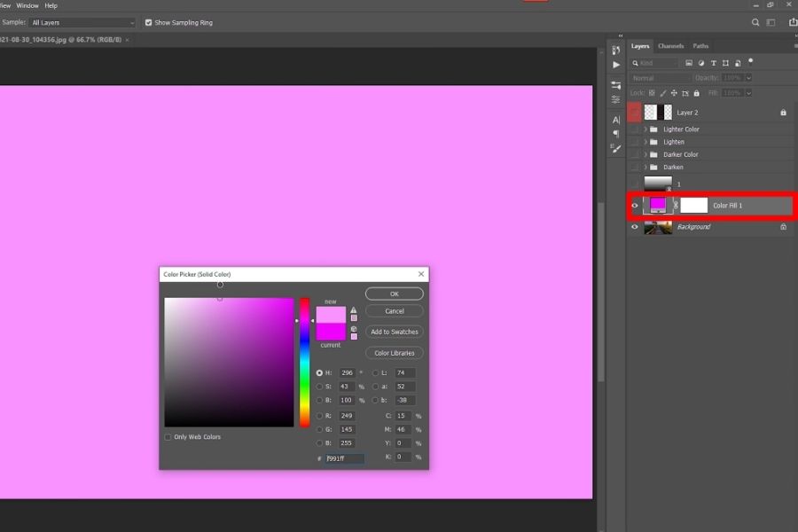The image size is (798, 532).
Task: Click the Add to Swatches button
Action: click(395, 332)
